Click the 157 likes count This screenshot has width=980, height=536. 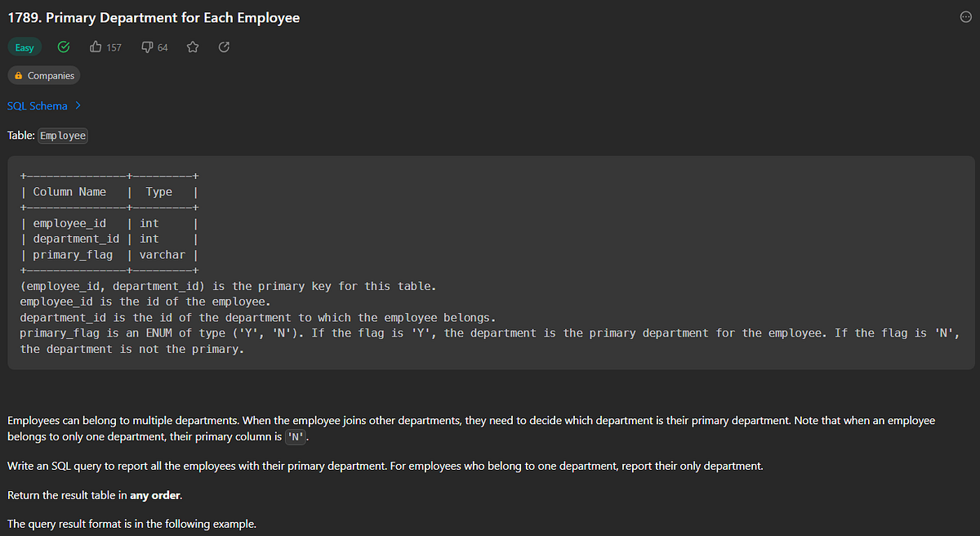[114, 47]
